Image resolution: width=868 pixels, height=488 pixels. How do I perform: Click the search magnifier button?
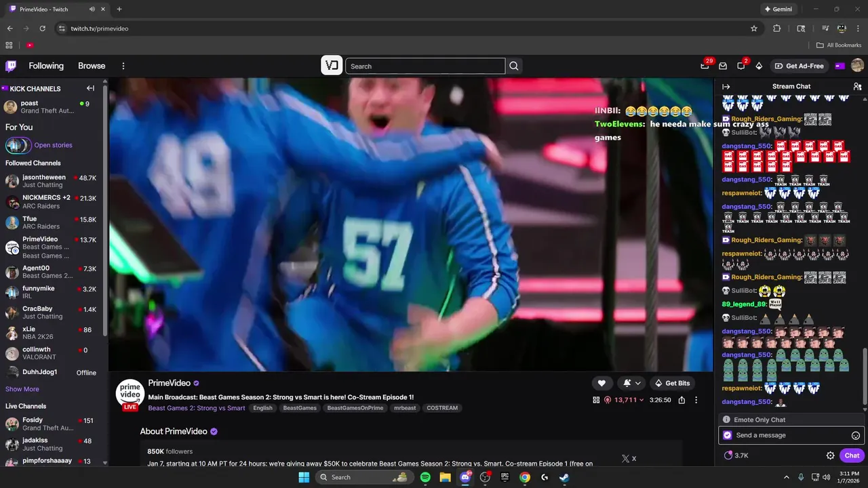[x=514, y=66]
